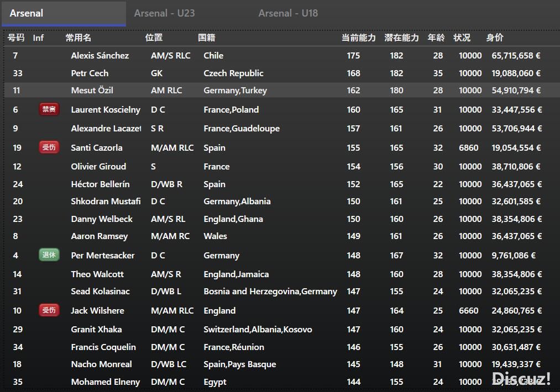Screen dimensions: 560x392
Task: Click squad number 7
Action: tap(15, 56)
